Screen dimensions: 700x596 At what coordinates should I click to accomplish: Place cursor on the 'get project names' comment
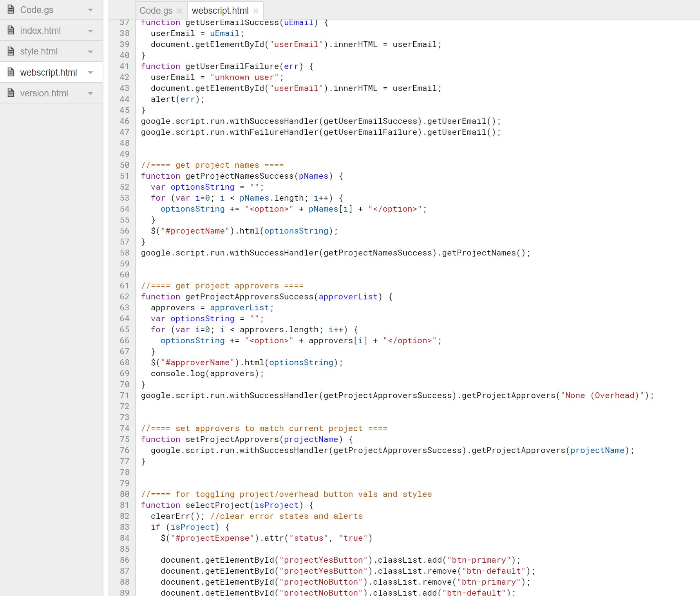click(212, 165)
